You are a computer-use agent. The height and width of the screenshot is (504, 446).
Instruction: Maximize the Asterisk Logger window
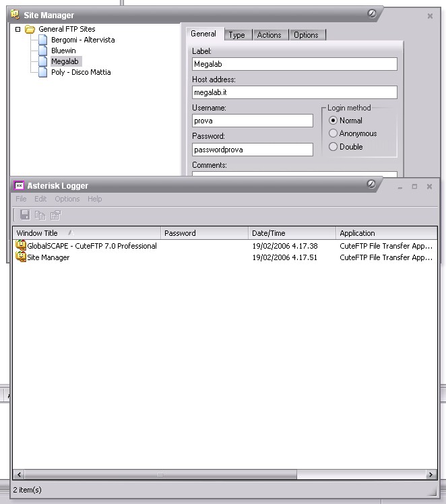[x=414, y=187]
